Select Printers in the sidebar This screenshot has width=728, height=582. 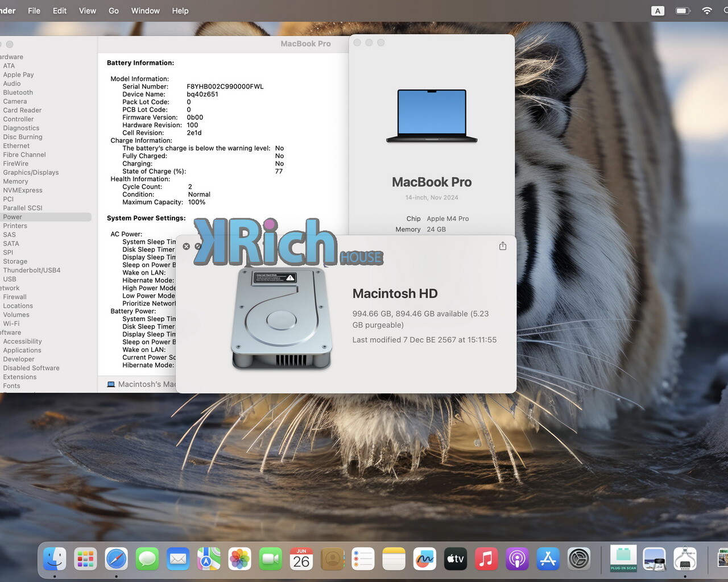coord(15,226)
